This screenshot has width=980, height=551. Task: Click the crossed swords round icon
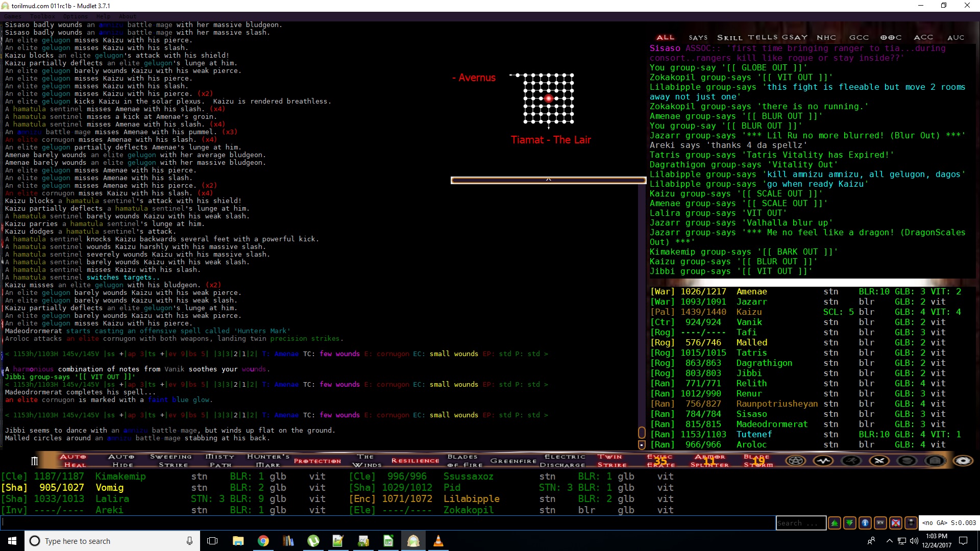(x=879, y=461)
